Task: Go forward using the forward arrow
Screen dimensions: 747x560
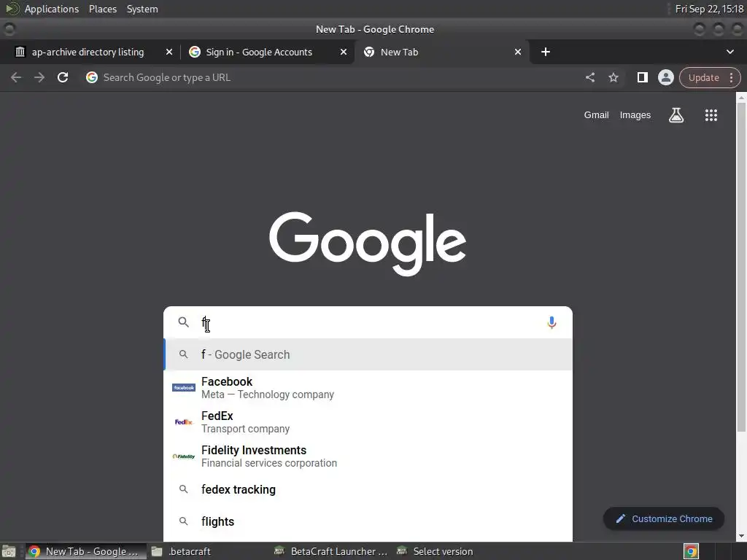Action: coord(39,77)
